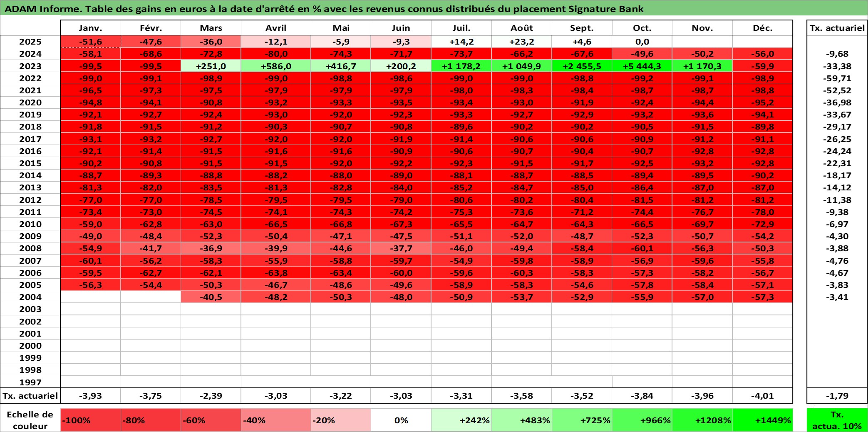Click the Mars column header
This screenshot has width=868, height=432.
tap(211, 28)
